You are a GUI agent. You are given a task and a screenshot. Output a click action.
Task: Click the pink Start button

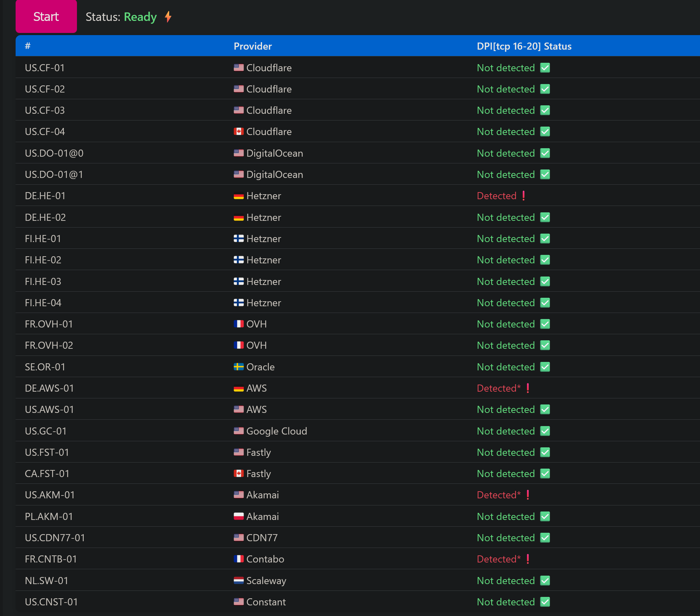(46, 17)
